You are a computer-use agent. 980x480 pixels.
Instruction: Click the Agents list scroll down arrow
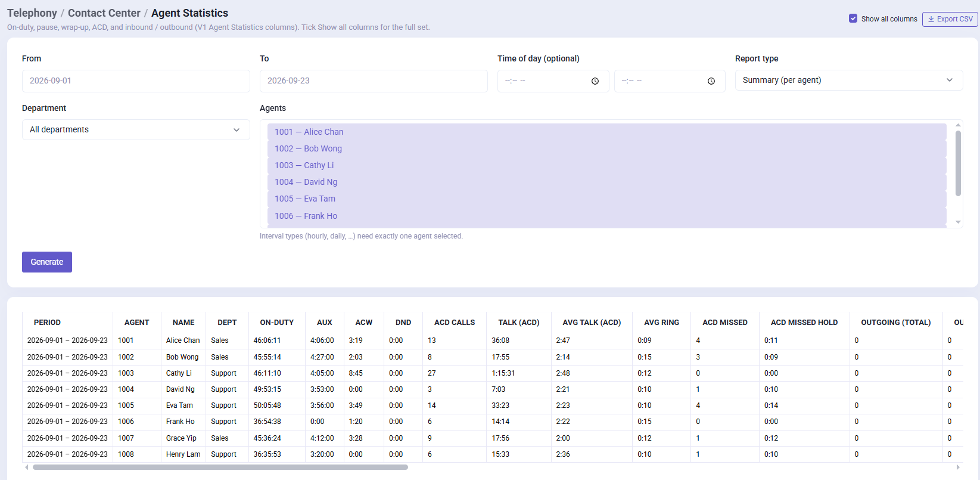[x=958, y=222]
